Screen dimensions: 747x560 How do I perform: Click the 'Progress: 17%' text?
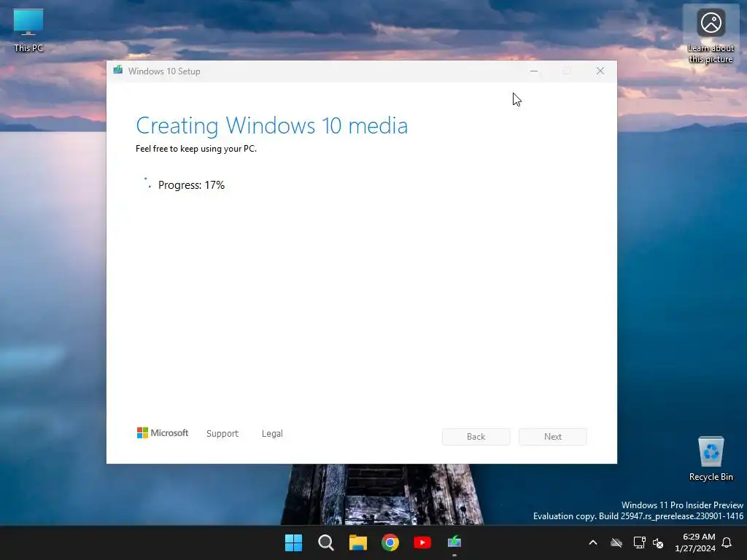tap(191, 184)
